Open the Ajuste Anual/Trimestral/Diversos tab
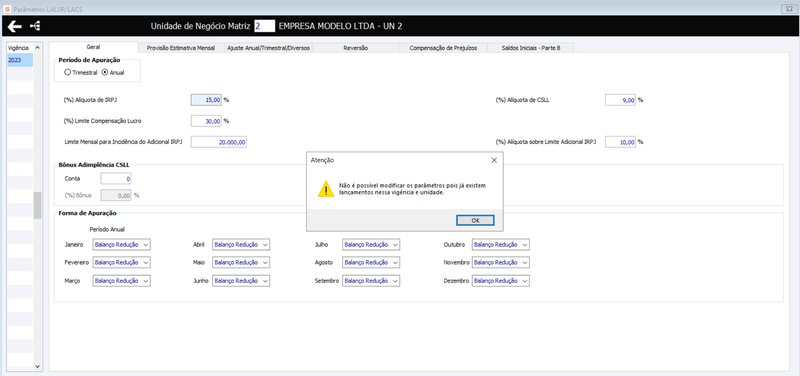This screenshot has width=800, height=376. click(268, 48)
